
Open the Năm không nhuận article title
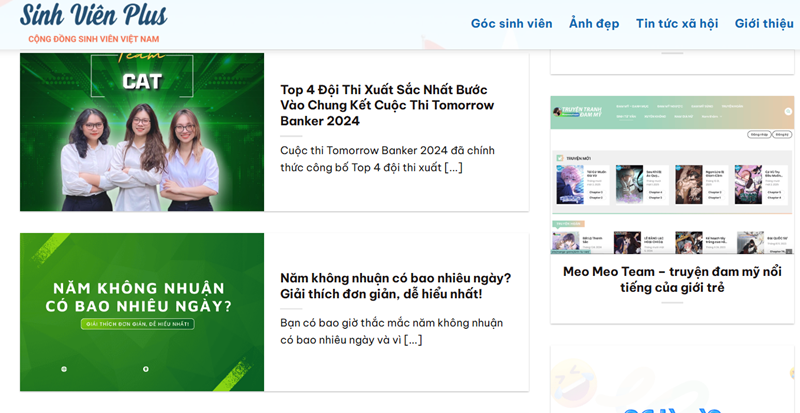395,285
